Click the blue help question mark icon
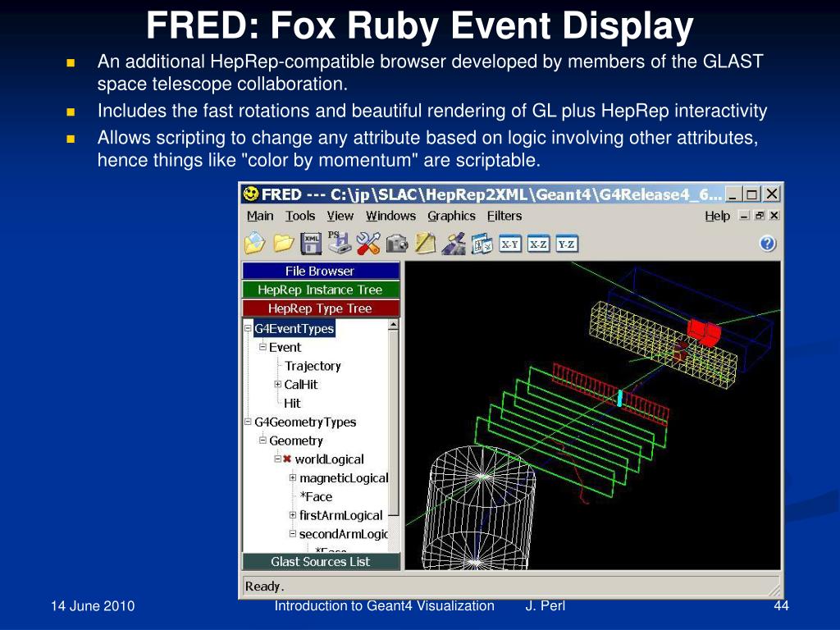 pyautogui.click(x=767, y=244)
